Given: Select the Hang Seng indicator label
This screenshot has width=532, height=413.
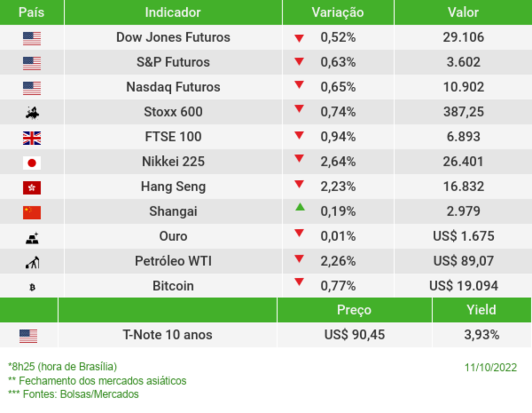Looking at the screenshot, I should pos(173,186).
